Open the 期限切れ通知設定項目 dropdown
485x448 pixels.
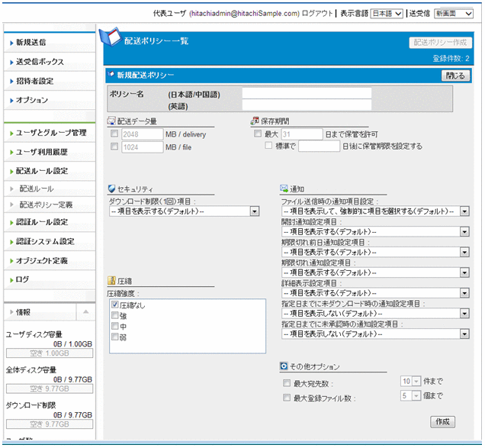[x=375, y=272]
